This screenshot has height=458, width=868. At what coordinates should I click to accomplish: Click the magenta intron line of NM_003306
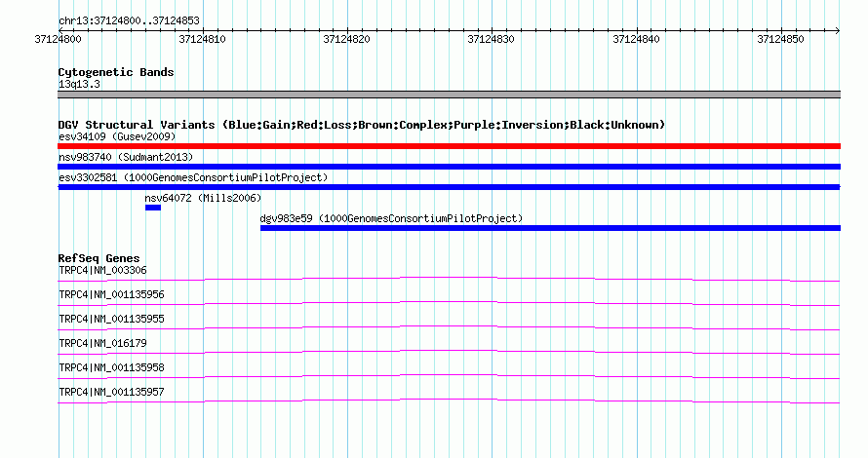click(x=449, y=279)
